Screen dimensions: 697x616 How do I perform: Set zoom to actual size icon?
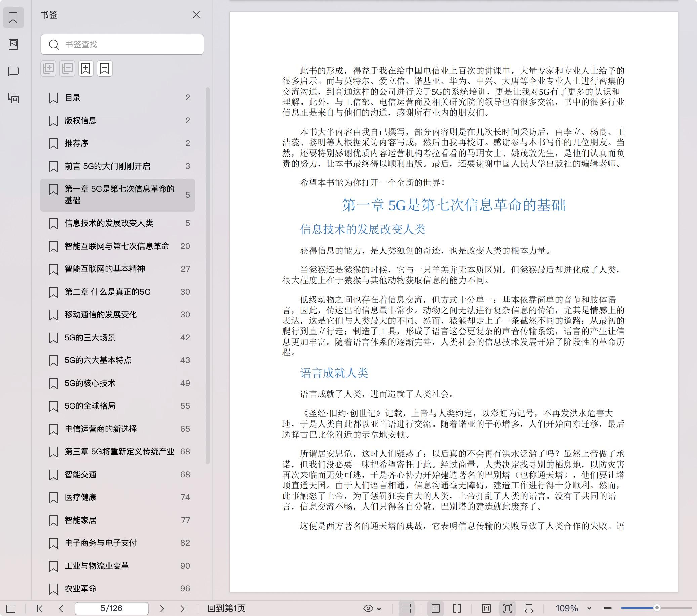(x=486, y=608)
